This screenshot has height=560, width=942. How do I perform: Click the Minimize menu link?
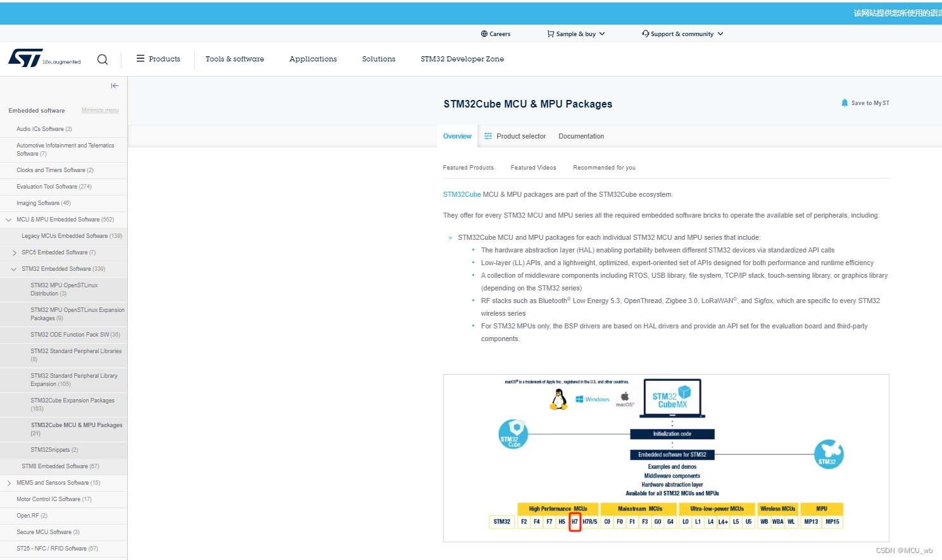tap(100, 110)
